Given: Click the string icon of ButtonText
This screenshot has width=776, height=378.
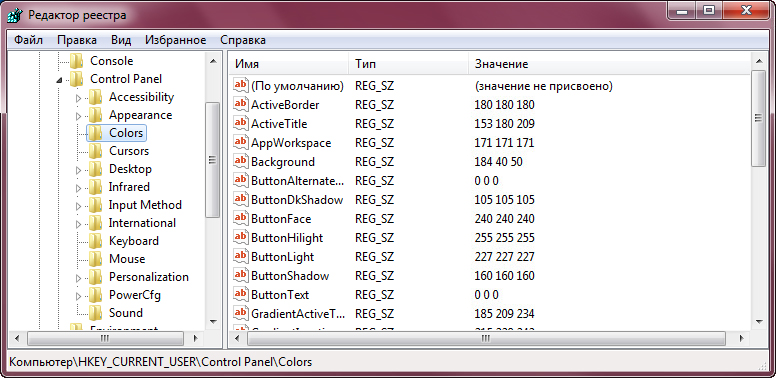Looking at the screenshot, I should (241, 294).
